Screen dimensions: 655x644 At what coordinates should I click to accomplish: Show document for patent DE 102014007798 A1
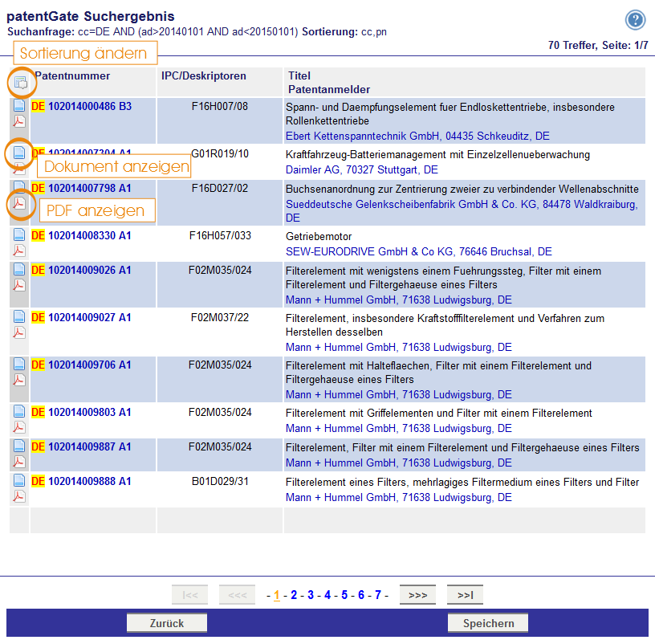[19, 185]
